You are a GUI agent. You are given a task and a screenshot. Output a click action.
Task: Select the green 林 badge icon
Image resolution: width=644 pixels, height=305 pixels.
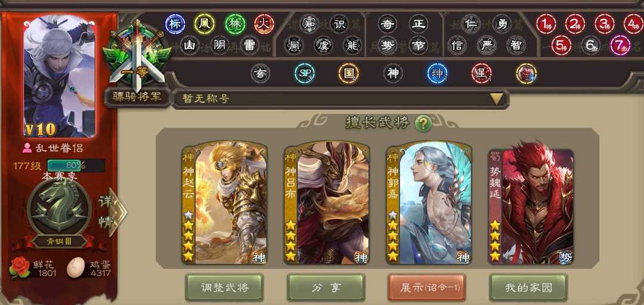pos(236,24)
